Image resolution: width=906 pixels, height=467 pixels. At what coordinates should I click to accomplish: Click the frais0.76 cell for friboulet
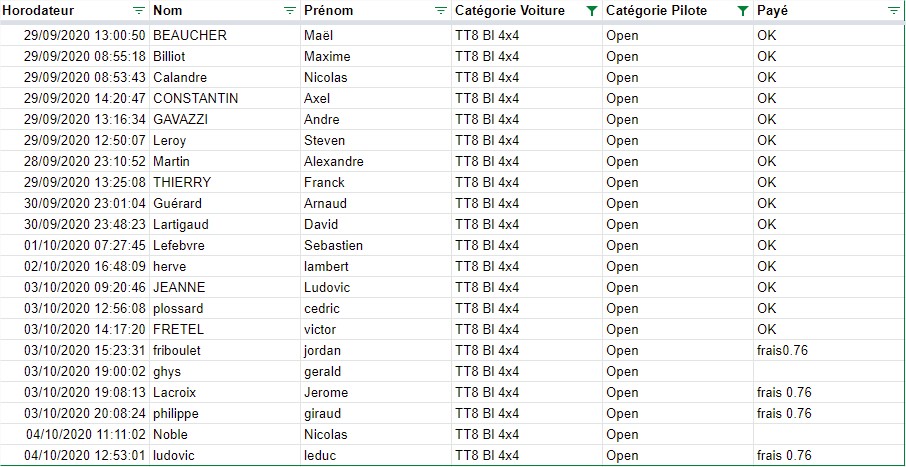pos(829,350)
